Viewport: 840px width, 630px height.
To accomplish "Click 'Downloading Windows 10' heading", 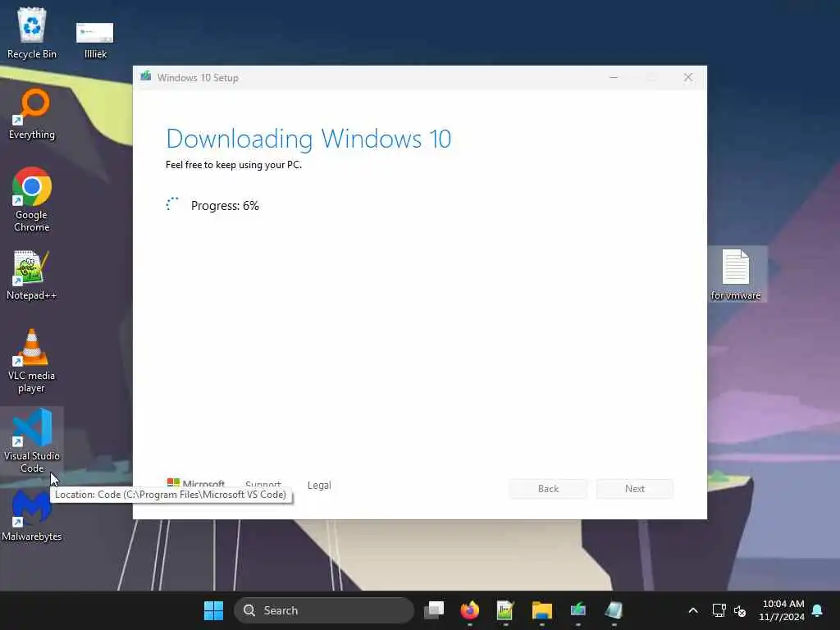I will coord(308,139).
